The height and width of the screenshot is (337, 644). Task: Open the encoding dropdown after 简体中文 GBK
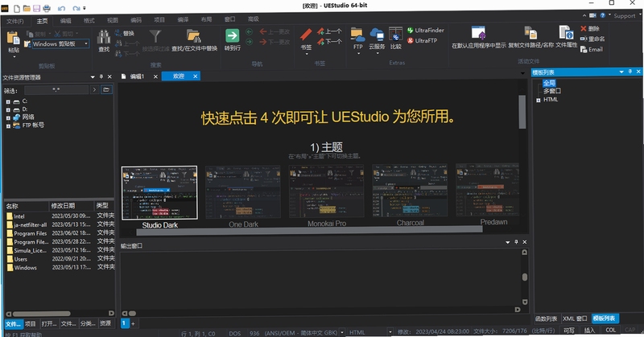pos(341,332)
